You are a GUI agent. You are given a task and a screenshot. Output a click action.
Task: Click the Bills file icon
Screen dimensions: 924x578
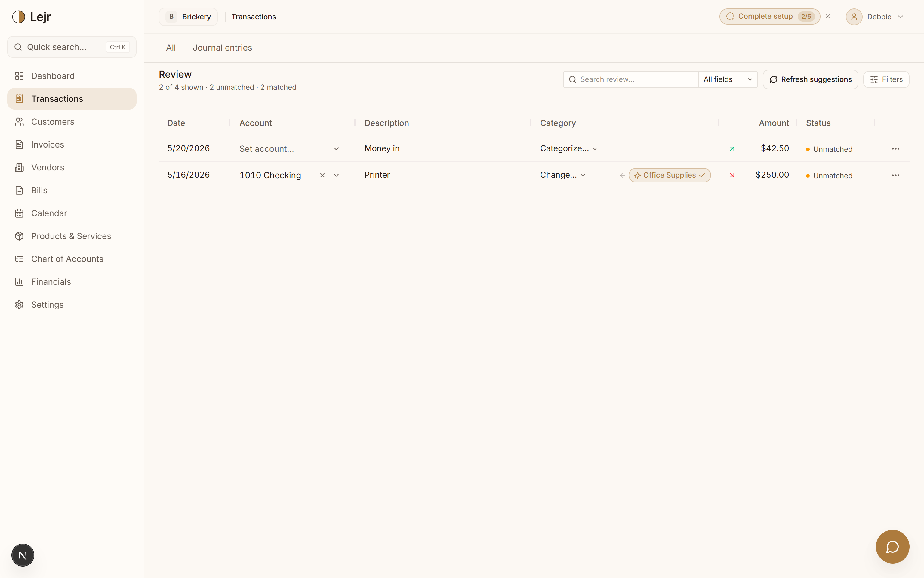19,190
